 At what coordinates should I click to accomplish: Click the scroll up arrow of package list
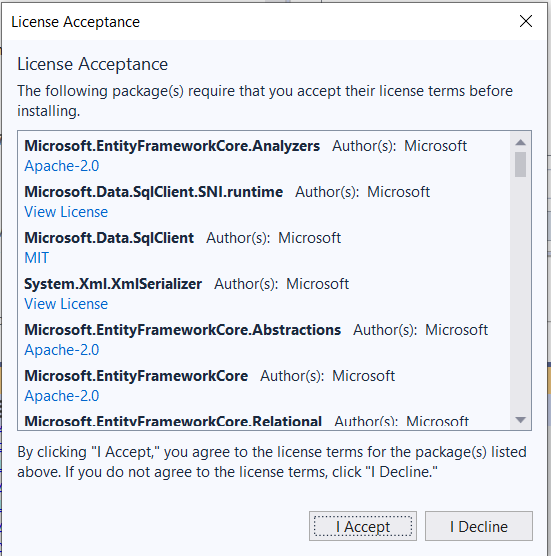(521, 143)
